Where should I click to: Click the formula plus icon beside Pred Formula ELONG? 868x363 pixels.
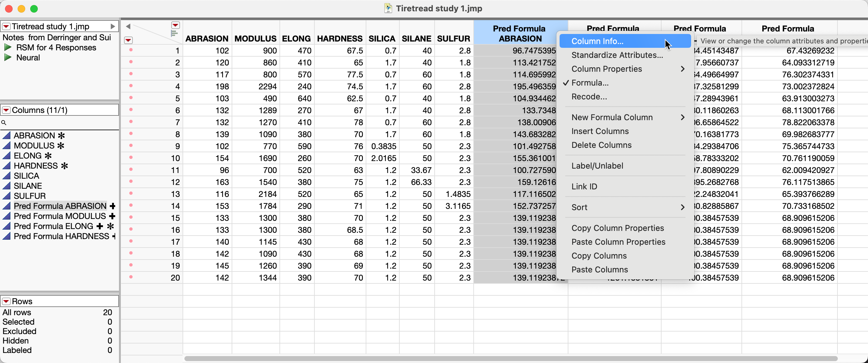pyautogui.click(x=100, y=226)
